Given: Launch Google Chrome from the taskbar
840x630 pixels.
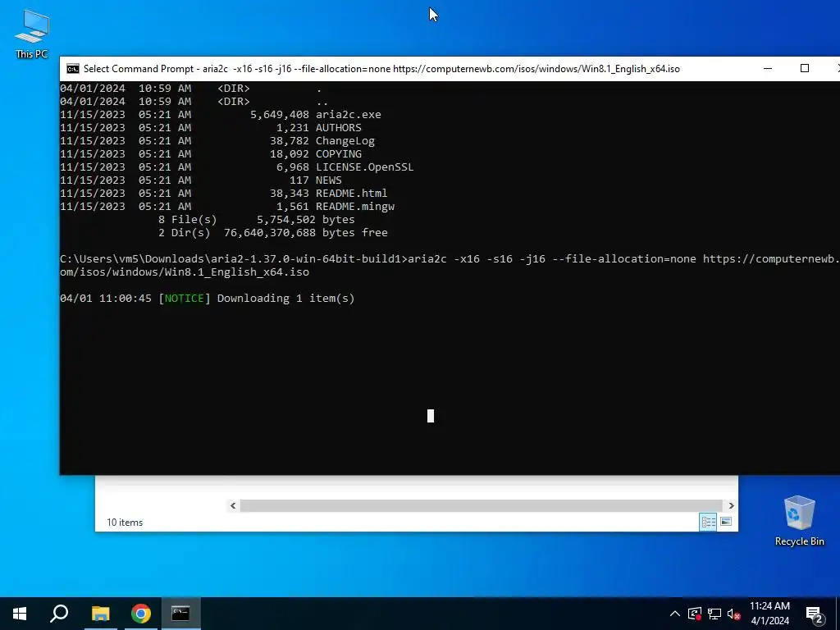Looking at the screenshot, I should [141, 614].
